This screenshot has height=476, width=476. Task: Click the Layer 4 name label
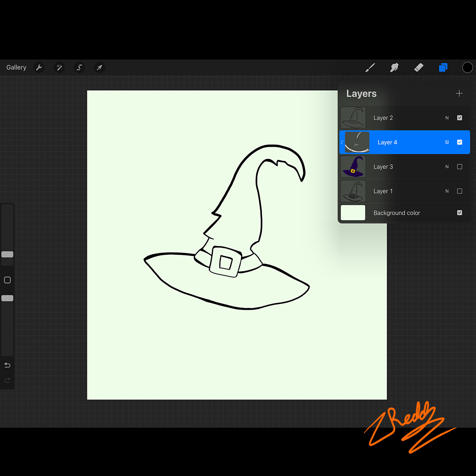click(x=388, y=142)
